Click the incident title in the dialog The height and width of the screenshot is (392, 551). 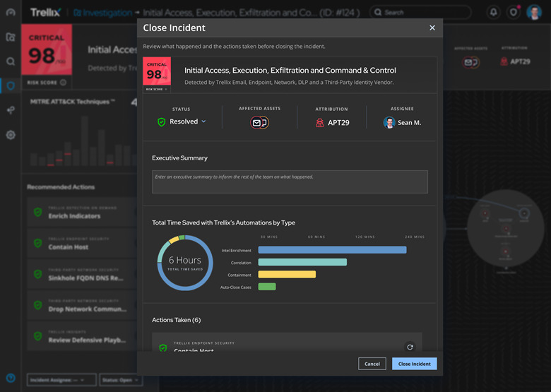pyautogui.click(x=290, y=70)
